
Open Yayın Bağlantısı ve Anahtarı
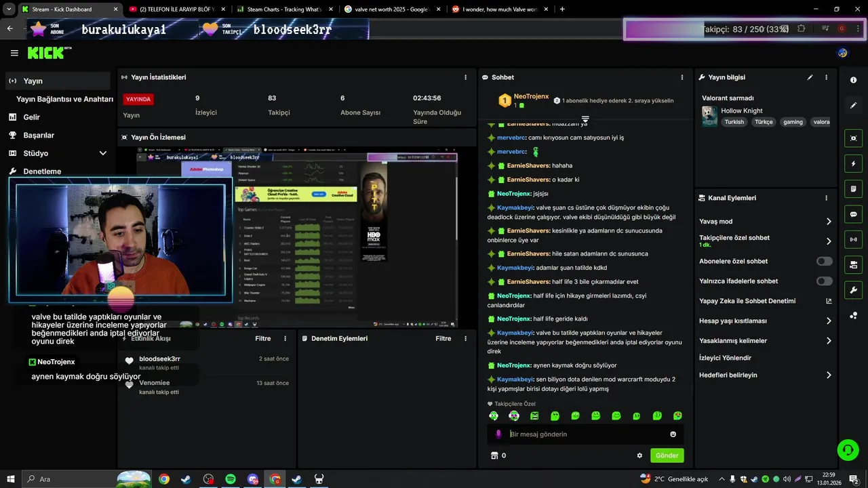[64, 99]
